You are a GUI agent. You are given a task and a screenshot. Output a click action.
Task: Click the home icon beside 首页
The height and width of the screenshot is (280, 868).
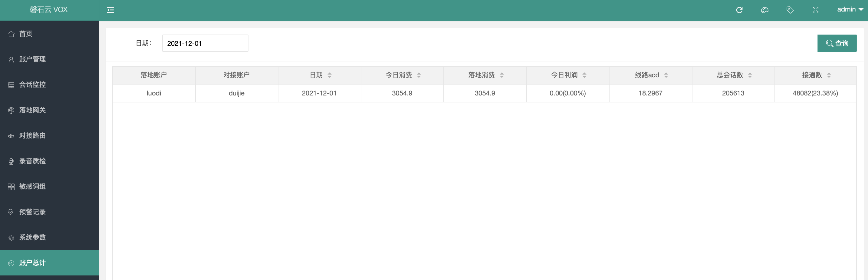11,34
